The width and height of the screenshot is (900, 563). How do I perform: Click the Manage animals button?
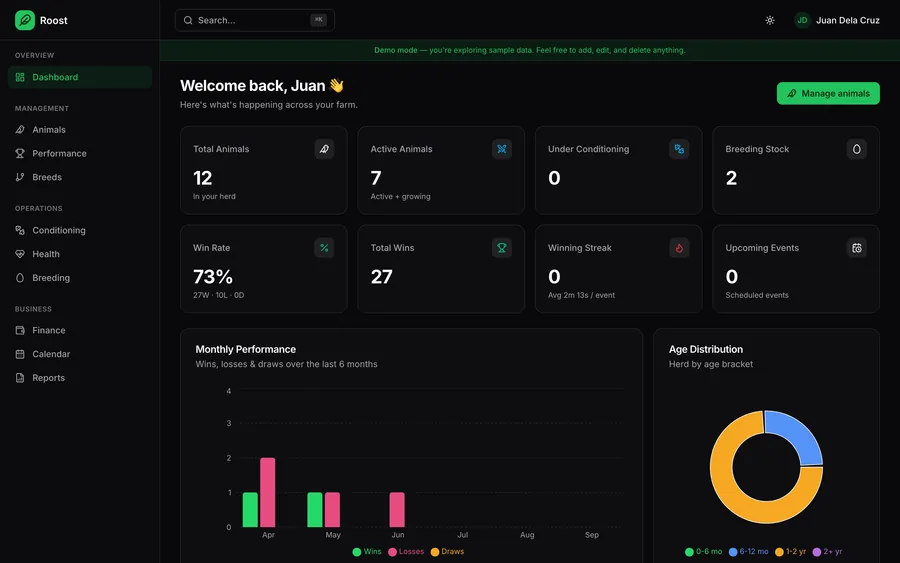click(x=828, y=93)
